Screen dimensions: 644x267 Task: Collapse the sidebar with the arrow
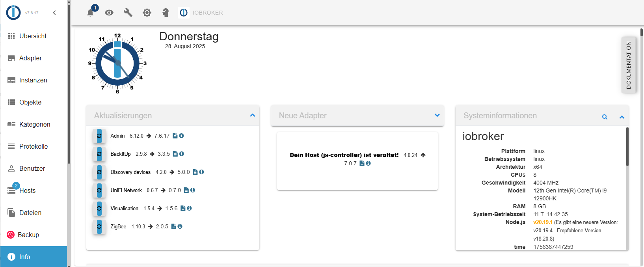click(54, 13)
